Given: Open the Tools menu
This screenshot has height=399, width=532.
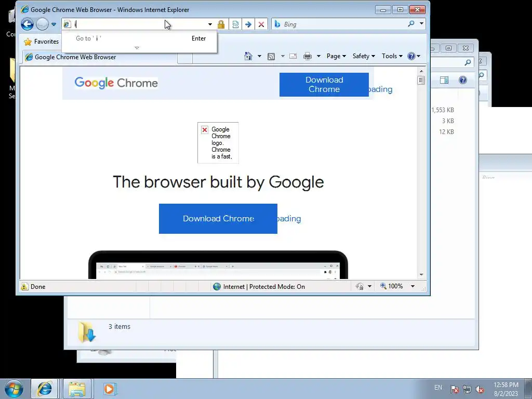Looking at the screenshot, I should pos(392,56).
